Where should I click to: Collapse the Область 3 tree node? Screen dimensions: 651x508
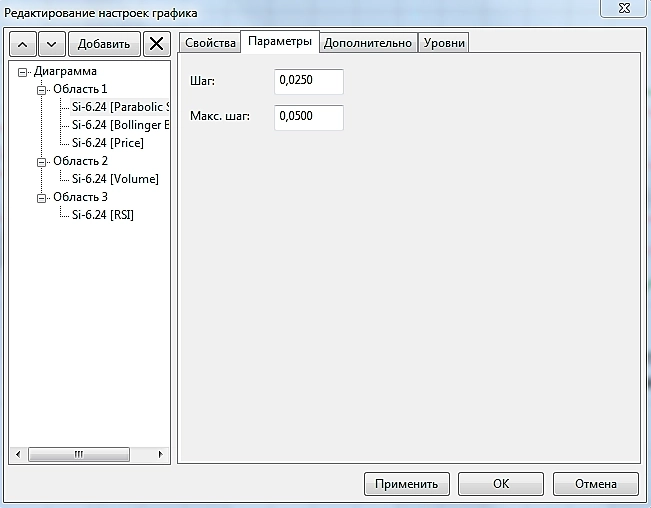coord(41,196)
